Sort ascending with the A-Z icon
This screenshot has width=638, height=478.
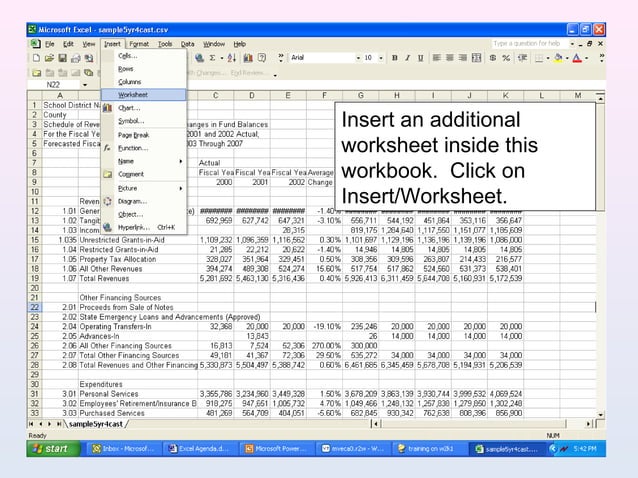click(x=232, y=58)
